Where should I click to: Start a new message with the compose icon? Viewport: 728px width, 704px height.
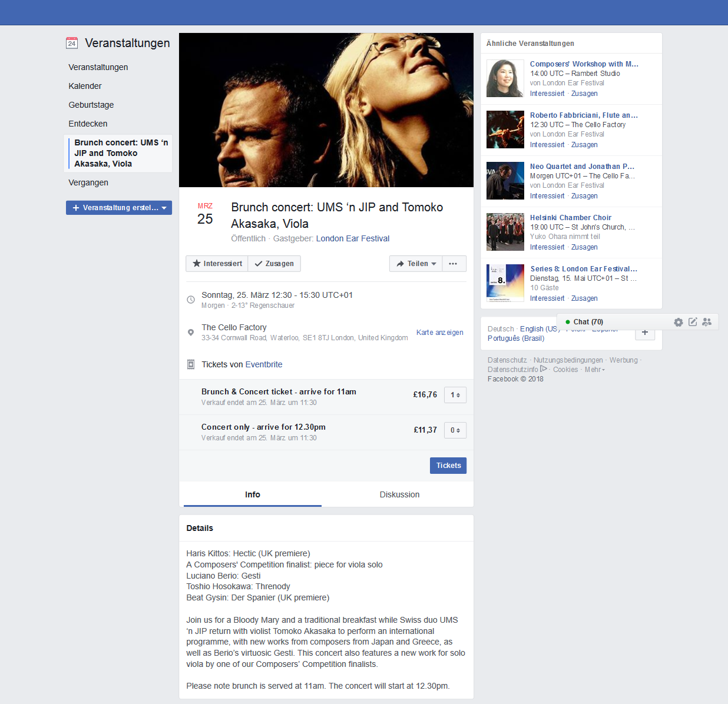[x=693, y=322]
